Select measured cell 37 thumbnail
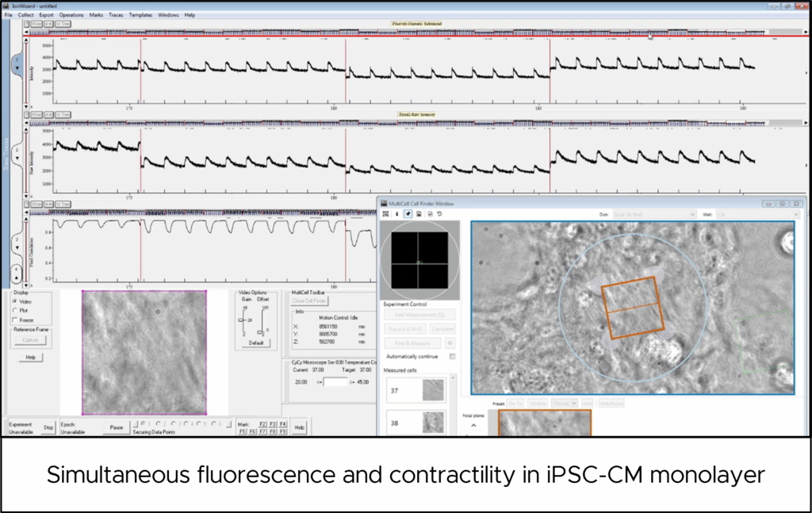Image resolution: width=812 pixels, height=513 pixels. 433,390
